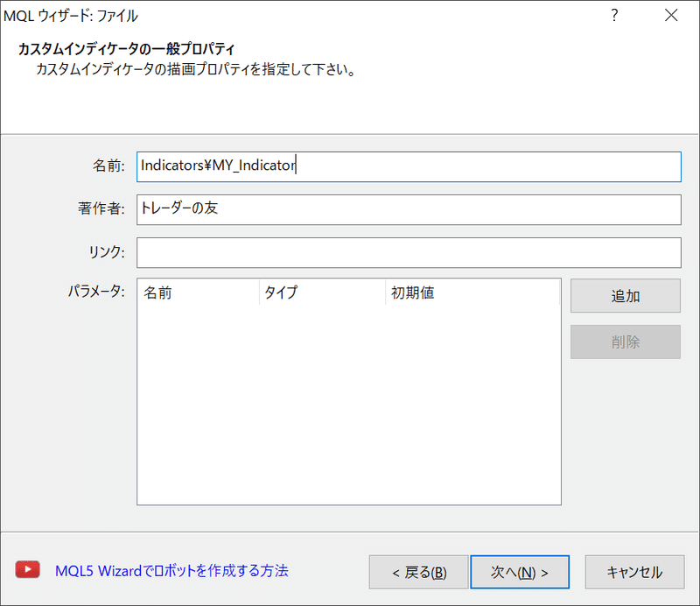
Task: Click the パラメータ: label
Action: pyautogui.click(x=96, y=292)
